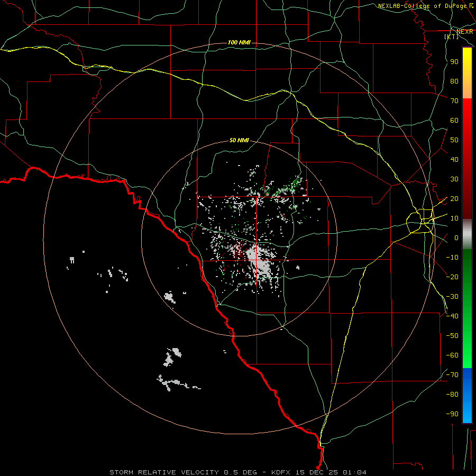This screenshot has width=476, height=476.
Task: Click the -40 tick label on the scale
Action: pos(452,316)
